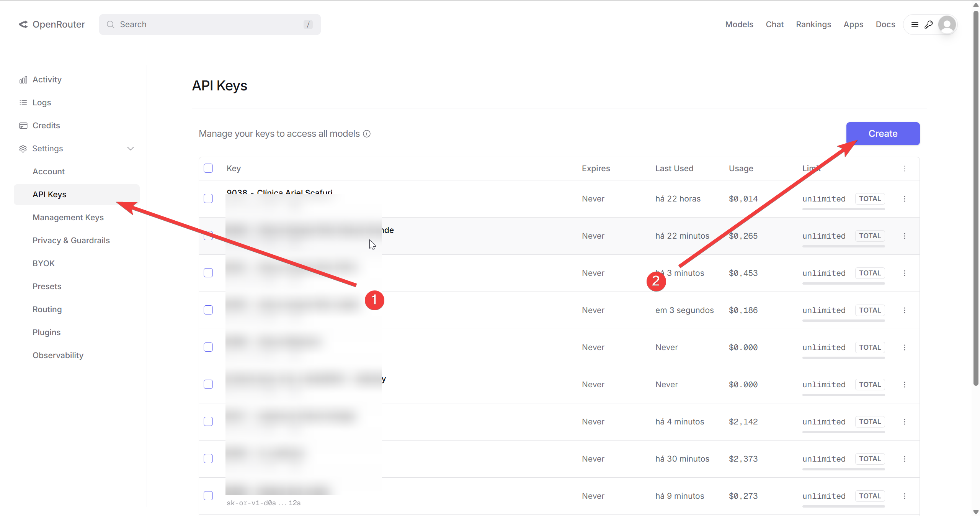Open the Rankings page

click(813, 25)
